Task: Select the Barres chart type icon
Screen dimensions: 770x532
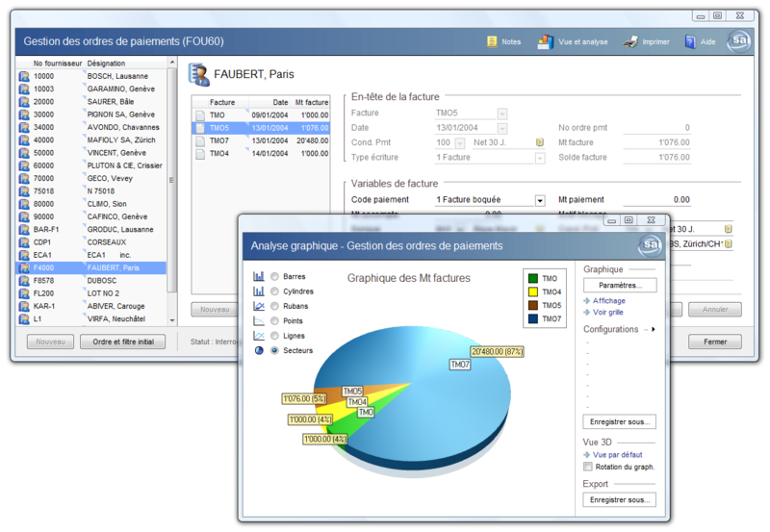Action: point(259,276)
